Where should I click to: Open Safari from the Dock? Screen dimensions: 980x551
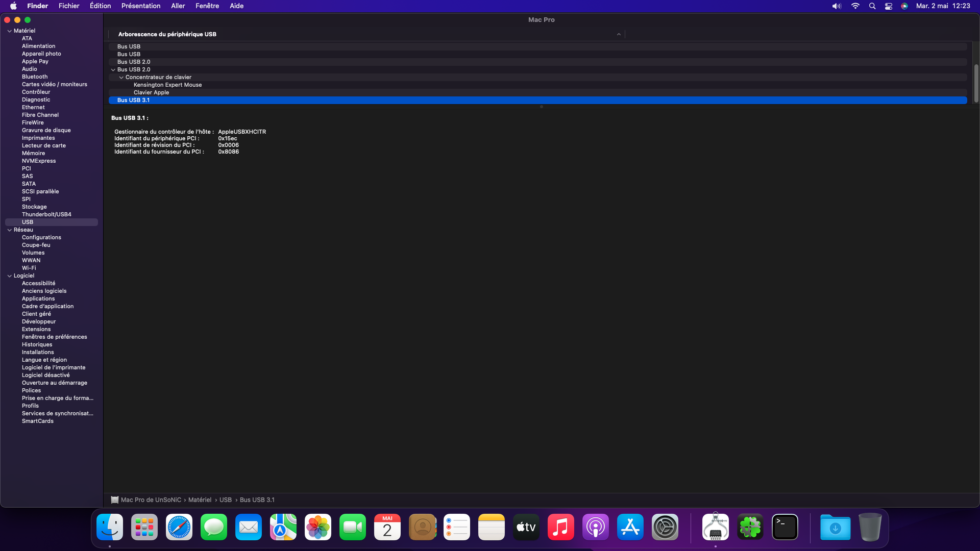coord(179,527)
